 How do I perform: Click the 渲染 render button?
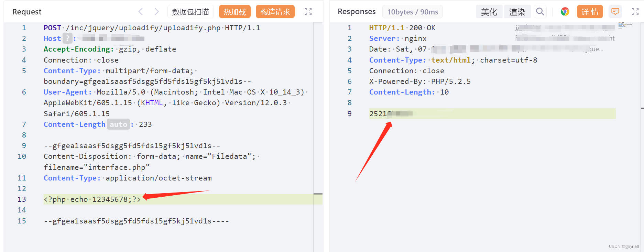click(x=517, y=12)
